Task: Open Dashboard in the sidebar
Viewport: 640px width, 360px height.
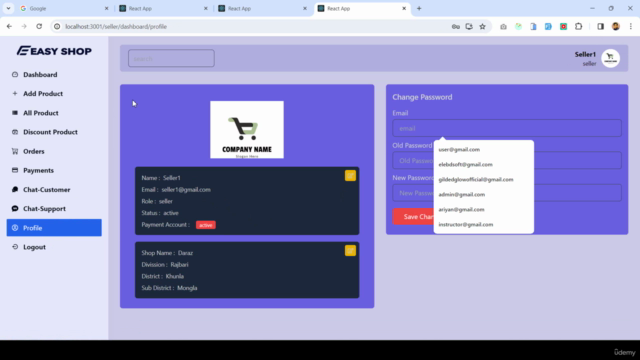Action: click(40, 75)
